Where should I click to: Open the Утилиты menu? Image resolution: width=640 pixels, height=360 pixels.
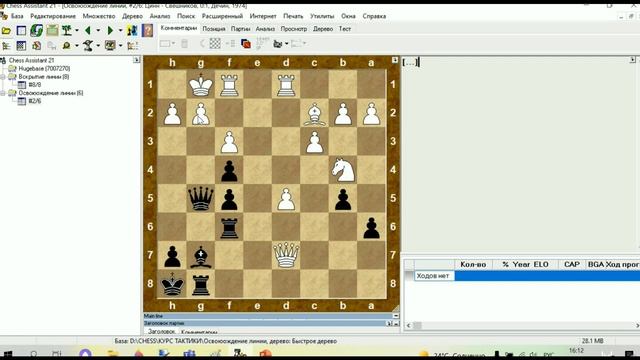(x=322, y=16)
